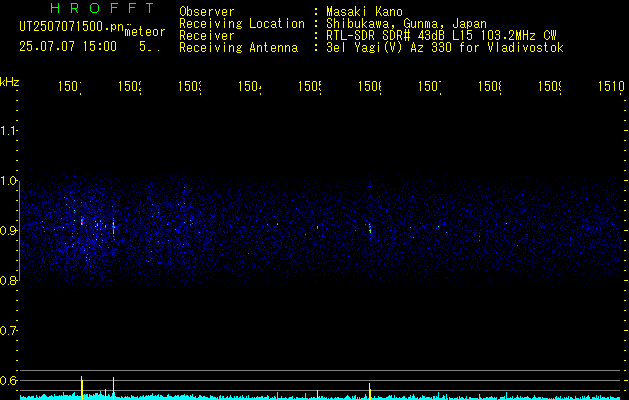
Task: Click the 1.0 kHz frequency axis label
Action: [8, 181]
